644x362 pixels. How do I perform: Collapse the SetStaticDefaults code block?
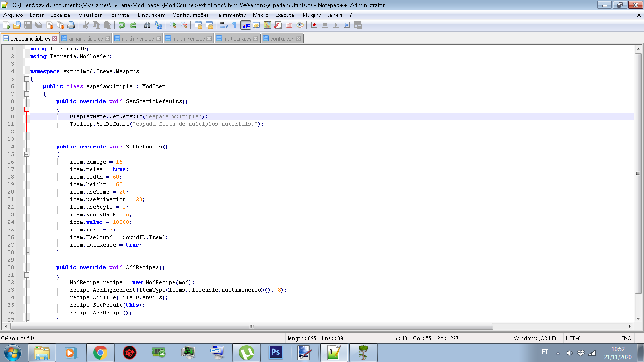[26, 109]
